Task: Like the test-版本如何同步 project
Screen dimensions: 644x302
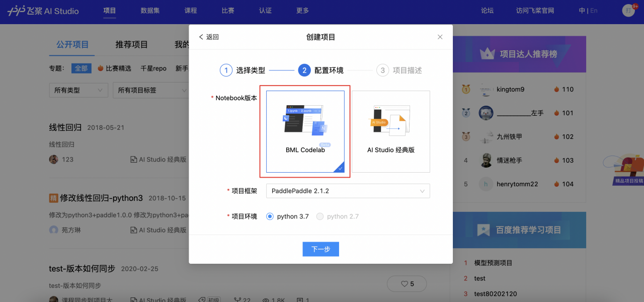Action: (x=407, y=284)
